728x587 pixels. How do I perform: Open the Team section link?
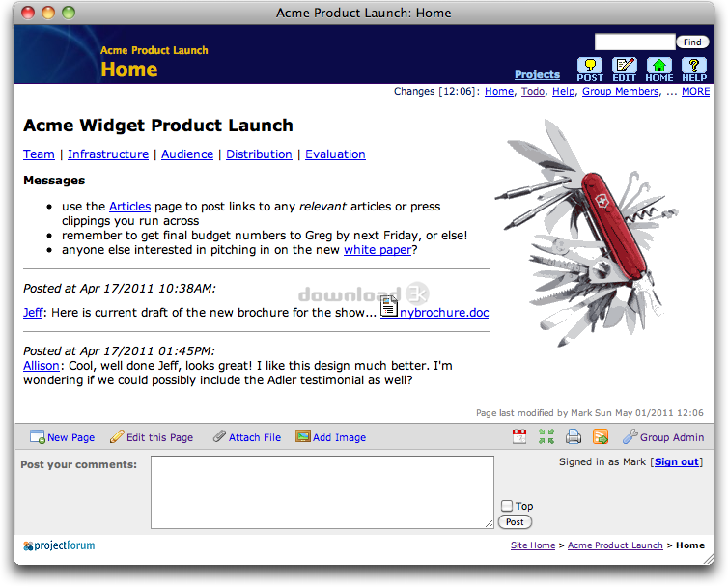(x=39, y=154)
